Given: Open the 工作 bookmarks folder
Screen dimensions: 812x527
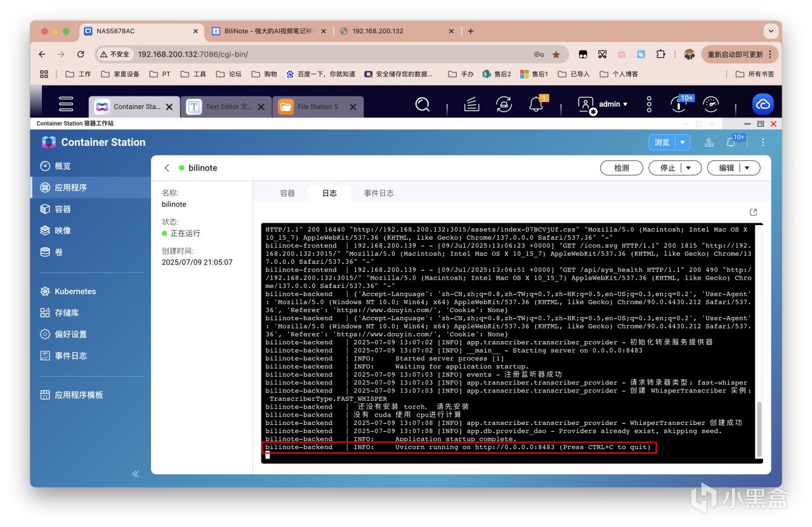Looking at the screenshot, I should [x=79, y=74].
